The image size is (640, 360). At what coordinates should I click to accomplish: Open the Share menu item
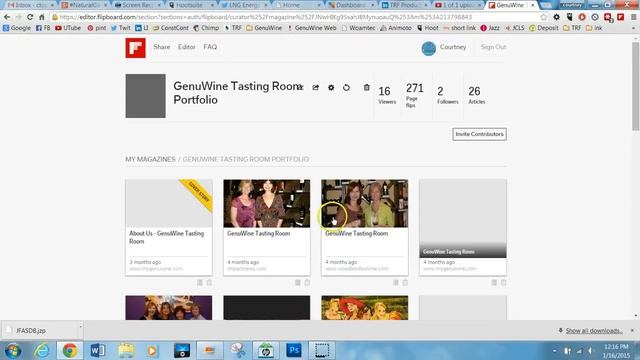click(162, 47)
